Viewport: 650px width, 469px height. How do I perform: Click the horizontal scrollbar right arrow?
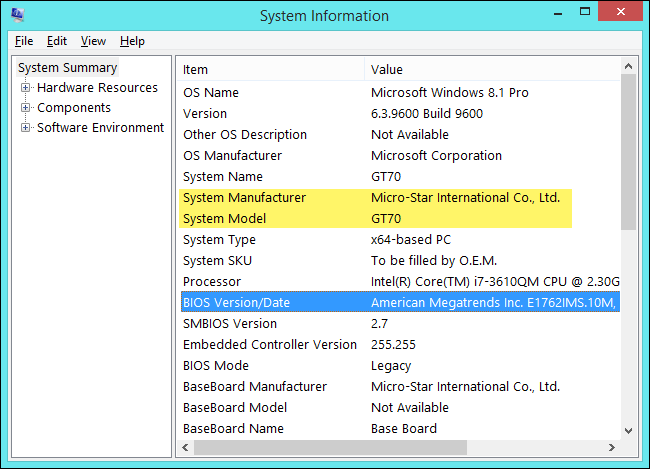tap(612, 447)
